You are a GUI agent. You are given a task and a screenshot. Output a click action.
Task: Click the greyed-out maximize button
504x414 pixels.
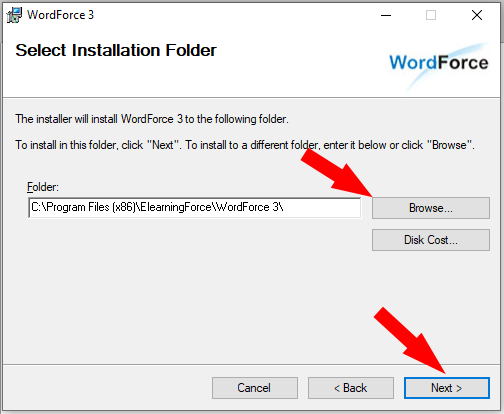click(431, 15)
